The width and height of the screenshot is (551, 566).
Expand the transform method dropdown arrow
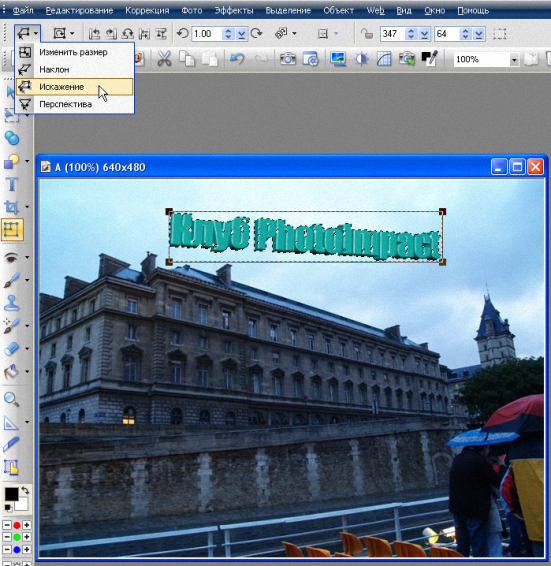tap(36, 34)
